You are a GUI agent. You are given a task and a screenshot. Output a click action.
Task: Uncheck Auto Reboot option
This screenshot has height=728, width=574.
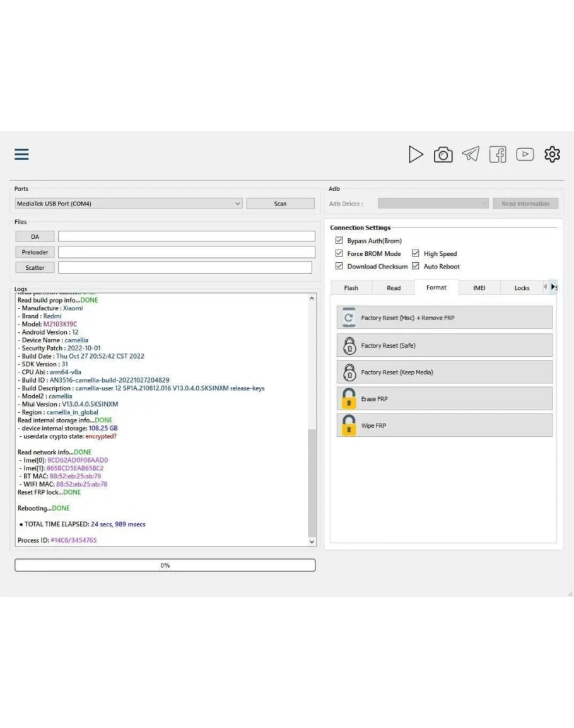(x=416, y=267)
